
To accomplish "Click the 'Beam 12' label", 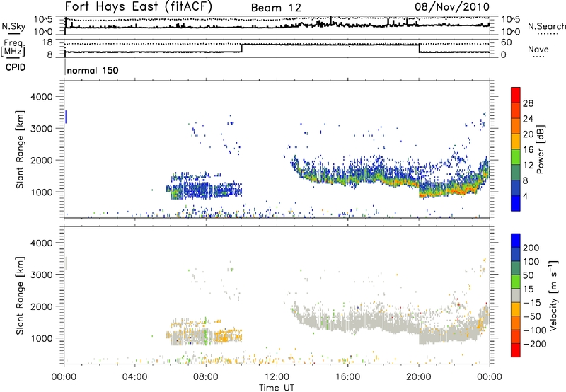I will coord(276,8).
